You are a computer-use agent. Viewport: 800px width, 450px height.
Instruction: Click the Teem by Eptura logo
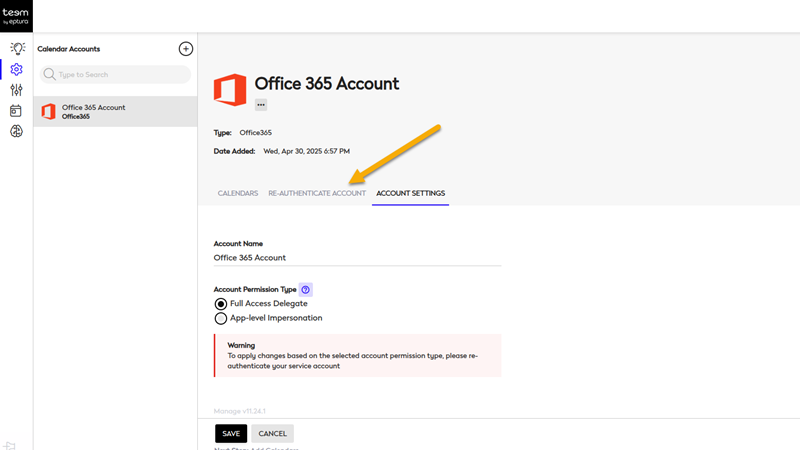click(x=16, y=16)
